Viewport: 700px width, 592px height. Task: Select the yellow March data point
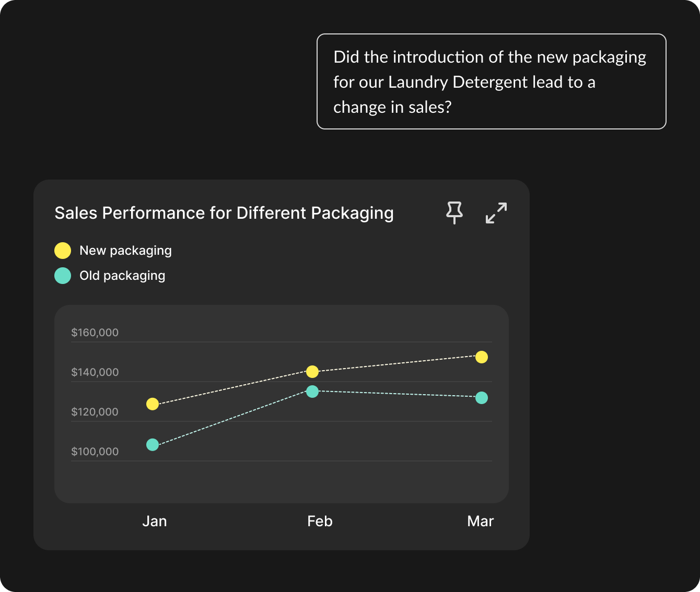point(482,357)
